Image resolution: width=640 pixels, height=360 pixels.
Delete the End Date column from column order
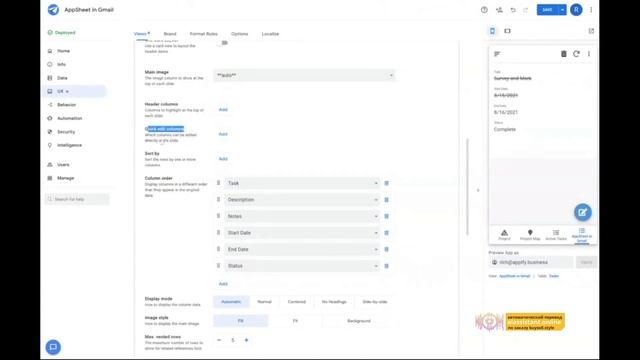point(387,249)
